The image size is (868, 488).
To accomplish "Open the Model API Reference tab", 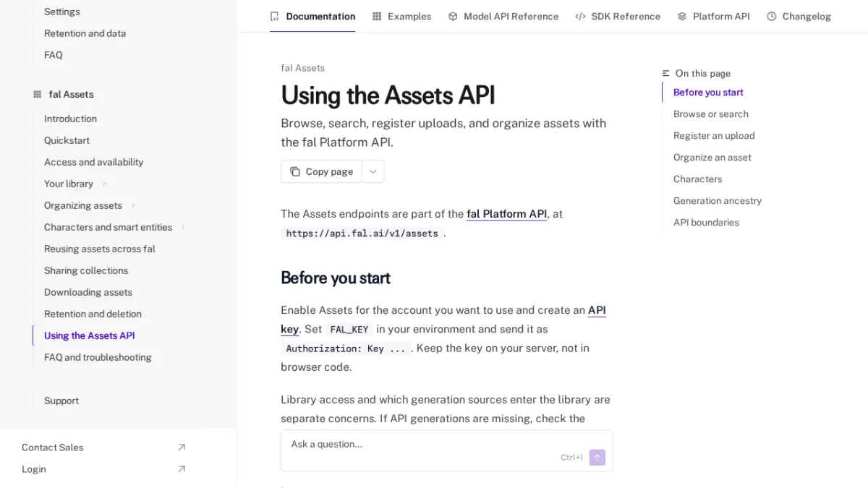I will (503, 16).
